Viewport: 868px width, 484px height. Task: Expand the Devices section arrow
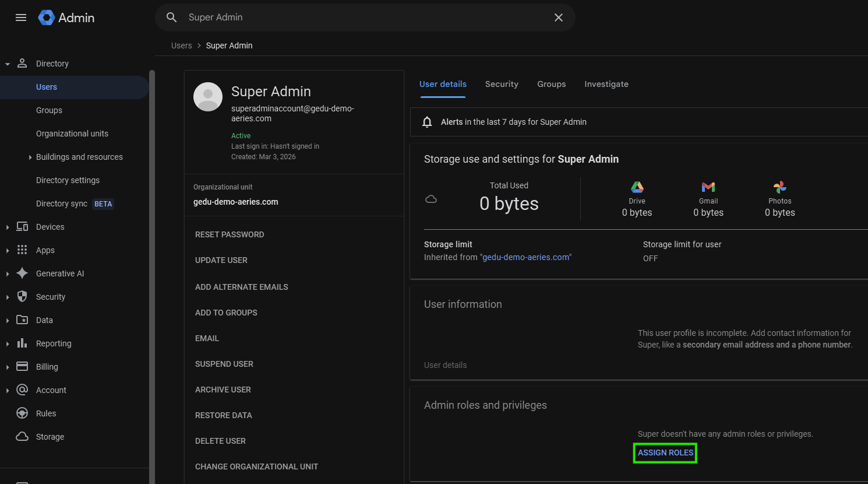pos(7,227)
